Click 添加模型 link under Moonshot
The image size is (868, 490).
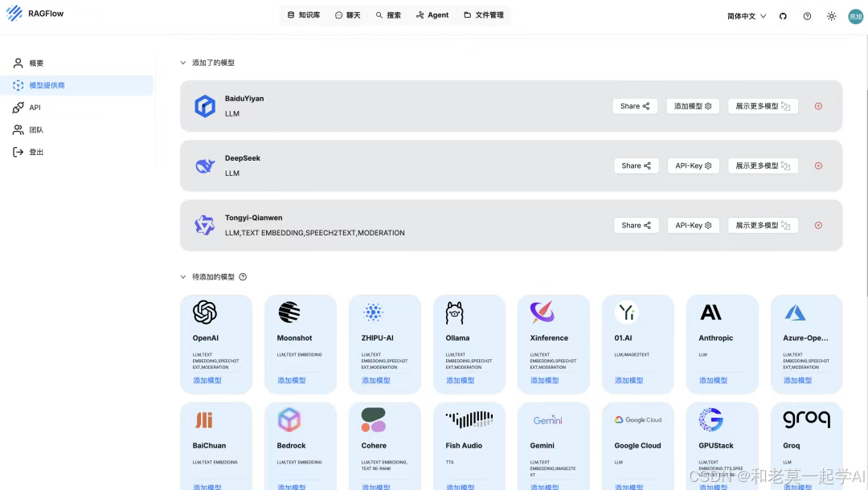291,381
